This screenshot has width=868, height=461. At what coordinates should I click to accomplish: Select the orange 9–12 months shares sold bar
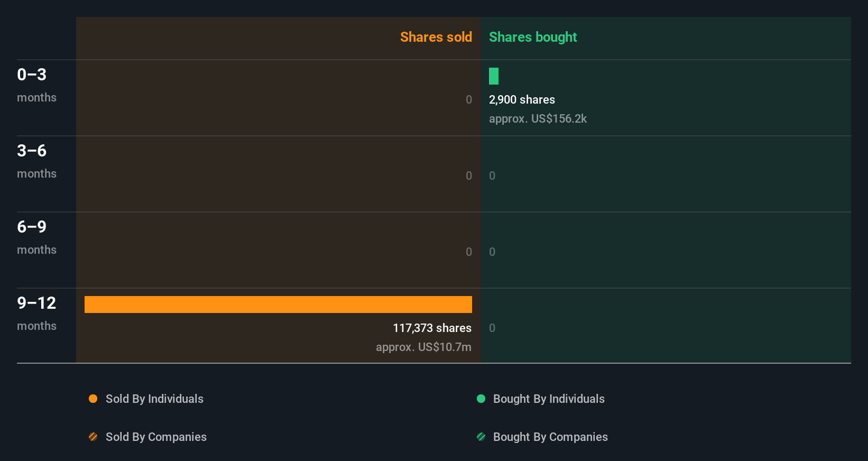(x=278, y=305)
